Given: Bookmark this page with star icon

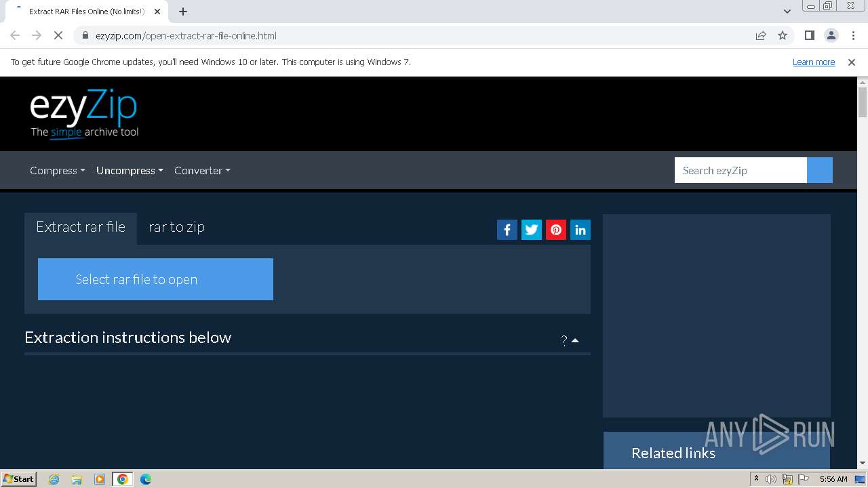Looking at the screenshot, I should pos(783,35).
